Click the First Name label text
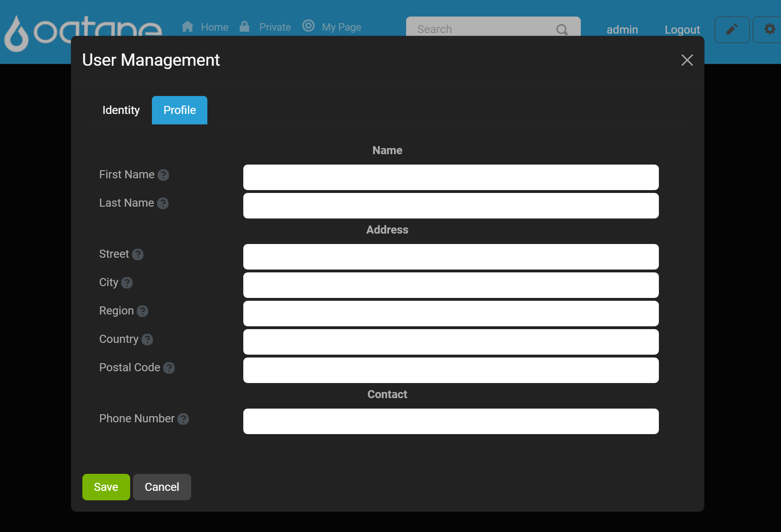 point(127,174)
